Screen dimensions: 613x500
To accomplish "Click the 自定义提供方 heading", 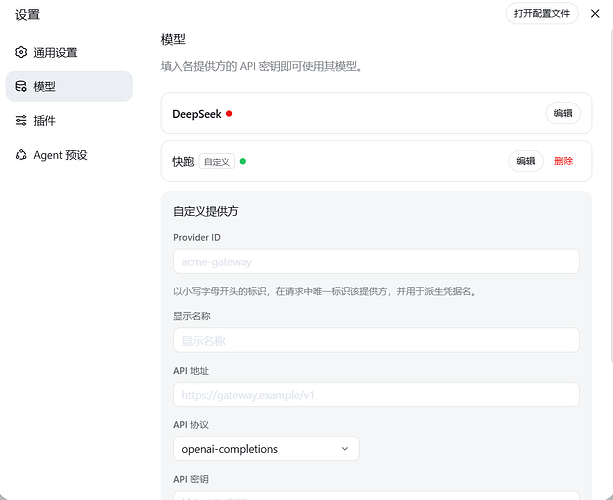I will pyautogui.click(x=206, y=211).
